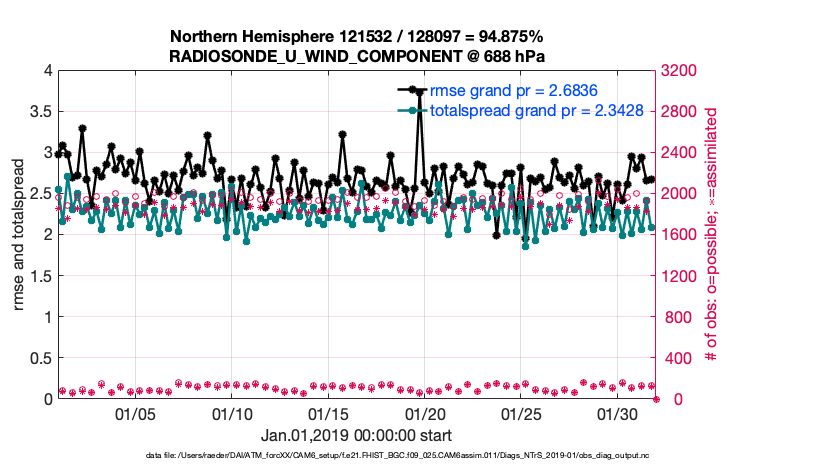Click the 01/15 date tick label
Screen dimensions: 830x470
328,414
